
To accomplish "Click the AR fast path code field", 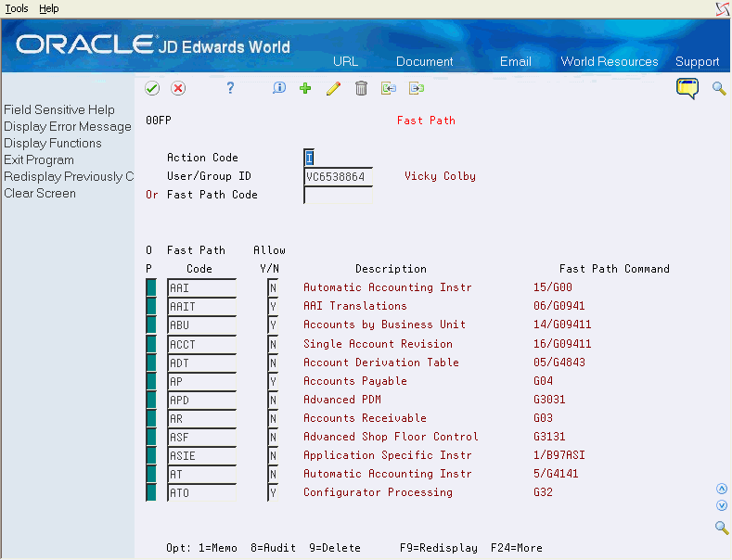I will [x=201, y=418].
